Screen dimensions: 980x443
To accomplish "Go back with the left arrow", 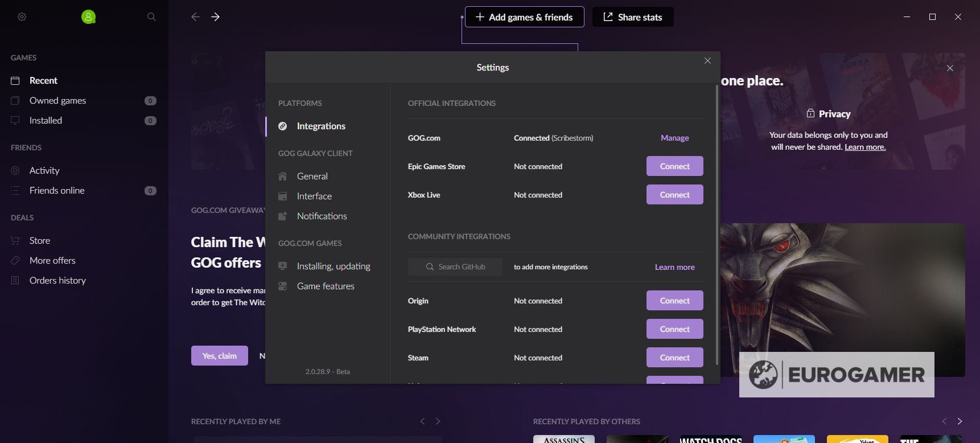I will tap(195, 17).
